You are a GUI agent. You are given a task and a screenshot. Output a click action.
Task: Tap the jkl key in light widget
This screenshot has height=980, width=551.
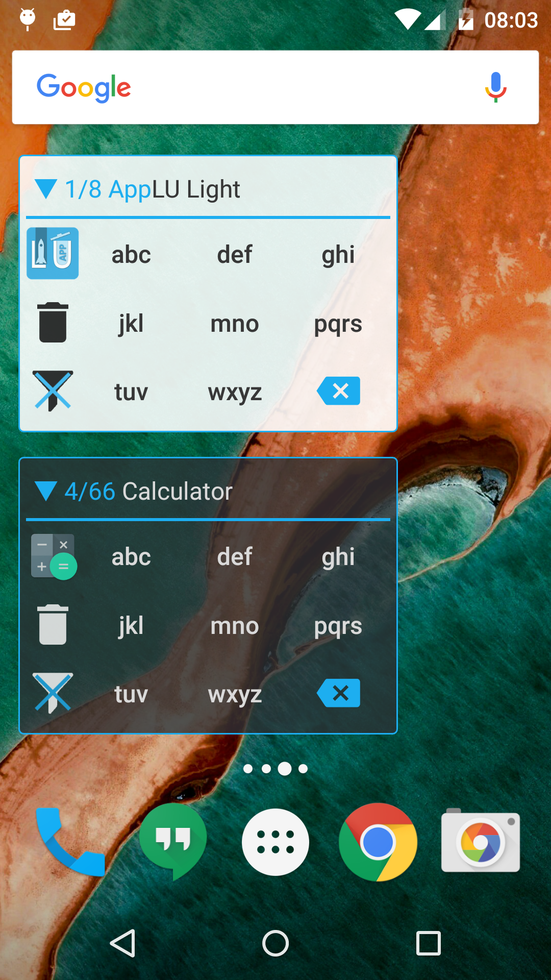(131, 324)
